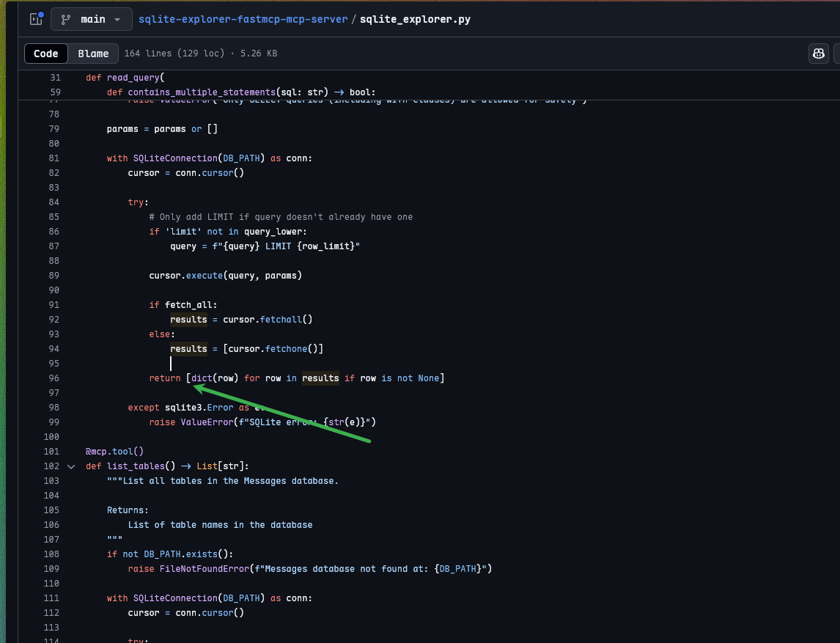Click the query LIMIT f-string line
This screenshot has width=840, height=643.
tap(265, 246)
